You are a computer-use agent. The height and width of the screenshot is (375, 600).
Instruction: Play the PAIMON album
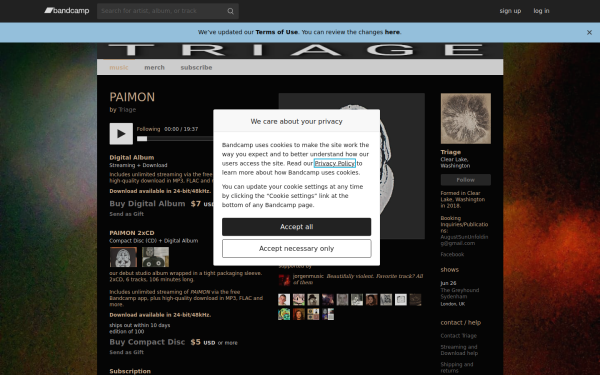[121, 134]
